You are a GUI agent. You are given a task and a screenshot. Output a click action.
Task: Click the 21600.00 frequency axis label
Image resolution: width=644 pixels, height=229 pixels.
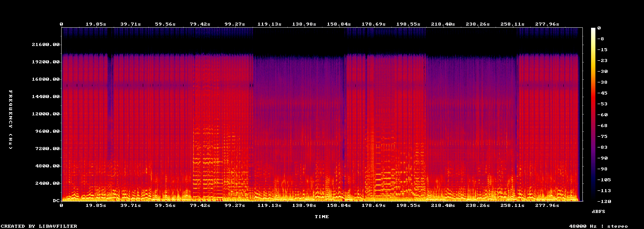46,45
